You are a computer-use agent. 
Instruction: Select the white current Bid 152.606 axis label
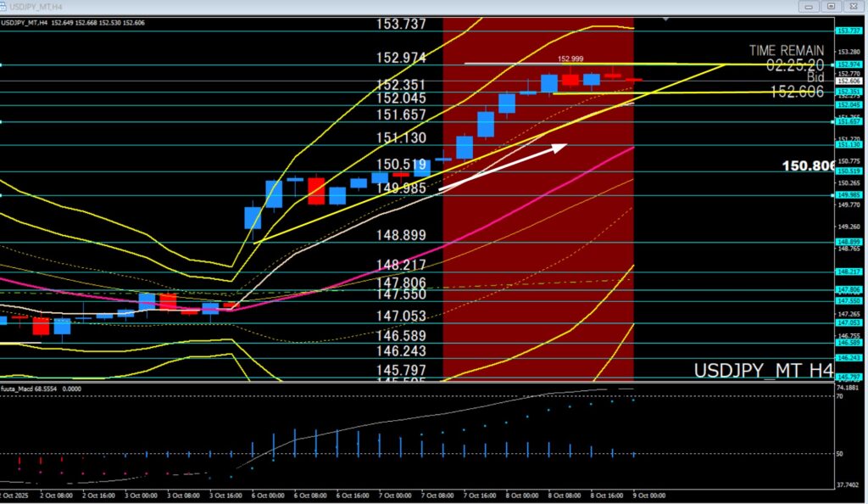tap(848, 81)
